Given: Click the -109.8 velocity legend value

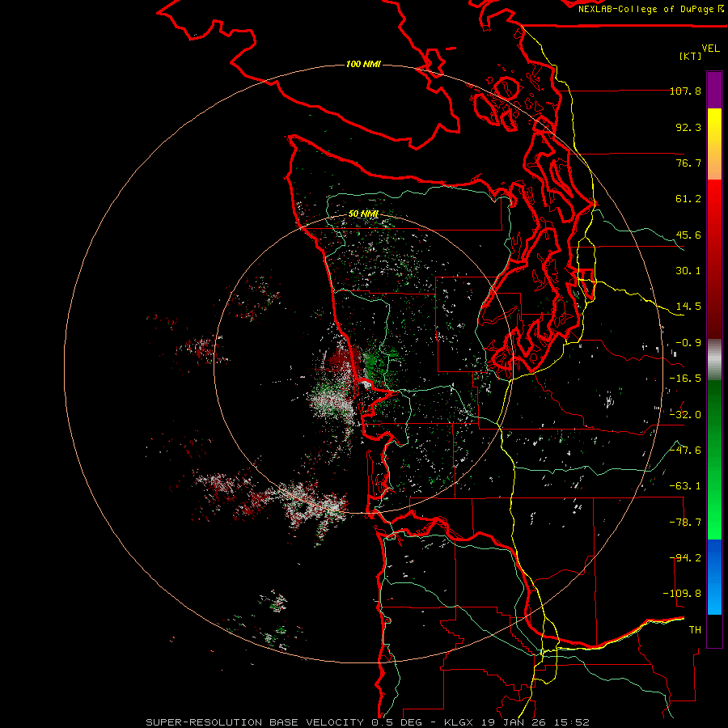Looking at the screenshot, I should 682,594.
